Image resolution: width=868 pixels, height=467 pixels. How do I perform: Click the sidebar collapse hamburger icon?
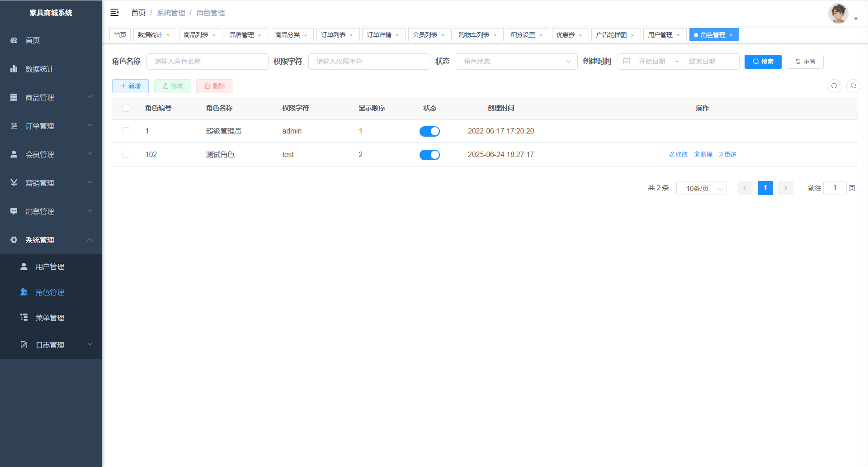(114, 13)
